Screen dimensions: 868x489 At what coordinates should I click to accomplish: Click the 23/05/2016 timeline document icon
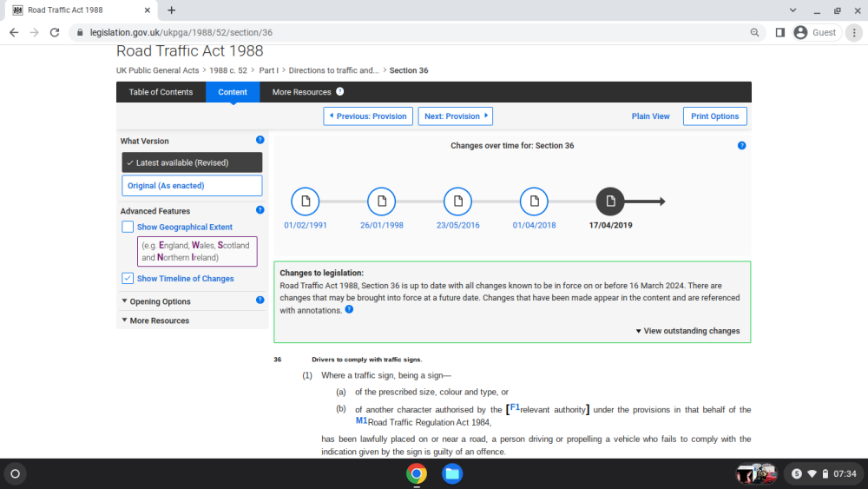(457, 201)
